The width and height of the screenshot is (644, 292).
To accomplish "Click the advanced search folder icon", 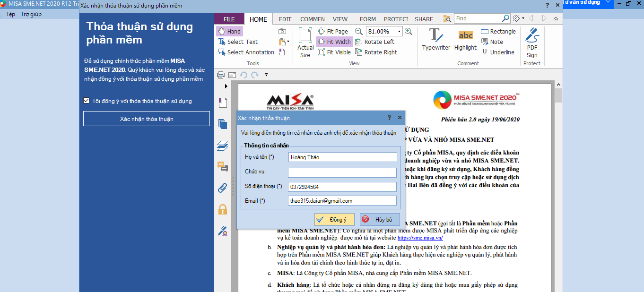I will [x=447, y=18].
